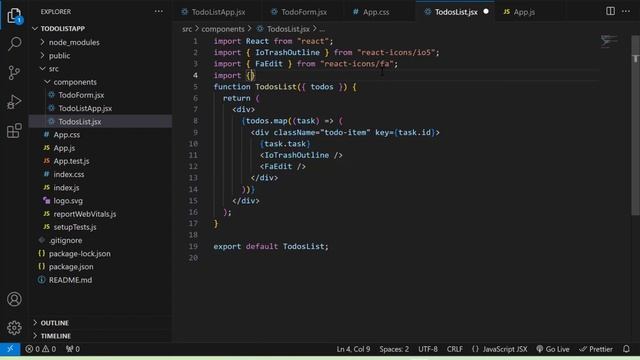Open the Extensions view

tap(14, 131)
